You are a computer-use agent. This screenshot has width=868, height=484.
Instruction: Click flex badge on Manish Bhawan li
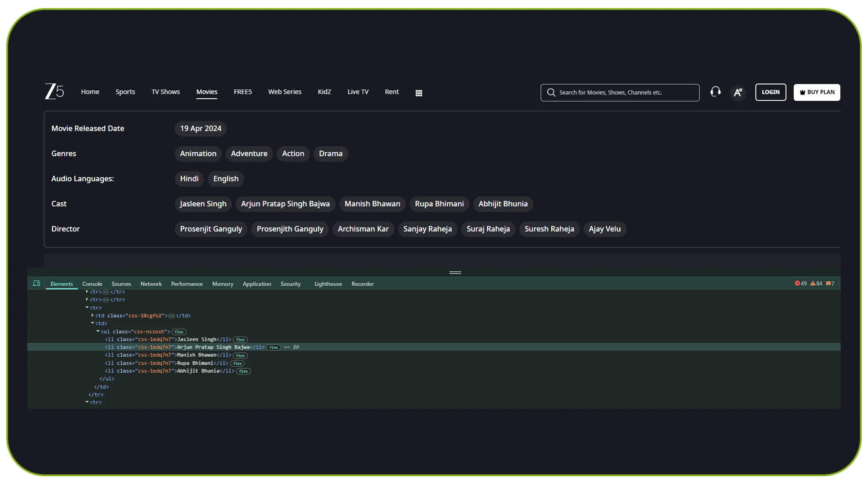click(240, 356)
